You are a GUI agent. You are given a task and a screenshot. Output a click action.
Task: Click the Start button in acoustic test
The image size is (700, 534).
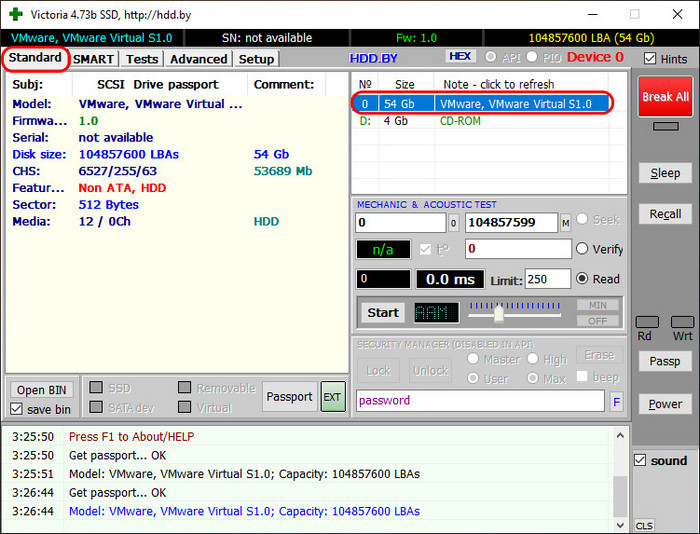click(383, 313)
